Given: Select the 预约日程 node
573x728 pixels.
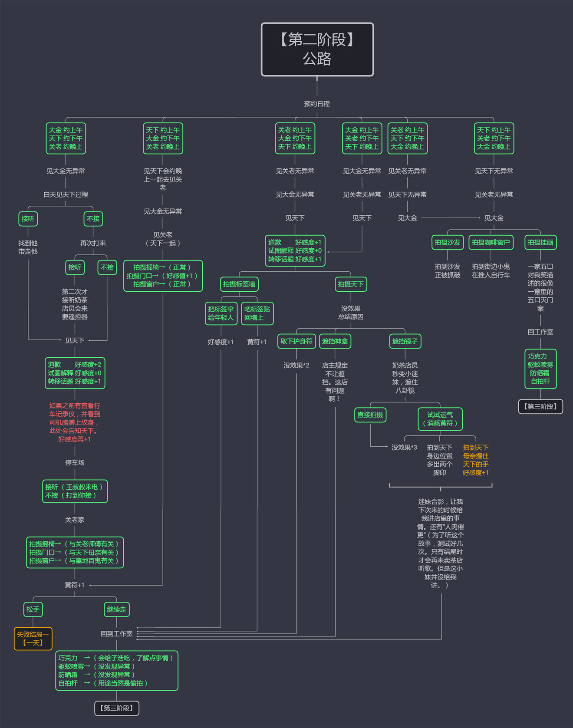Looking at the screenshot, I should click(x=317, y=104).
